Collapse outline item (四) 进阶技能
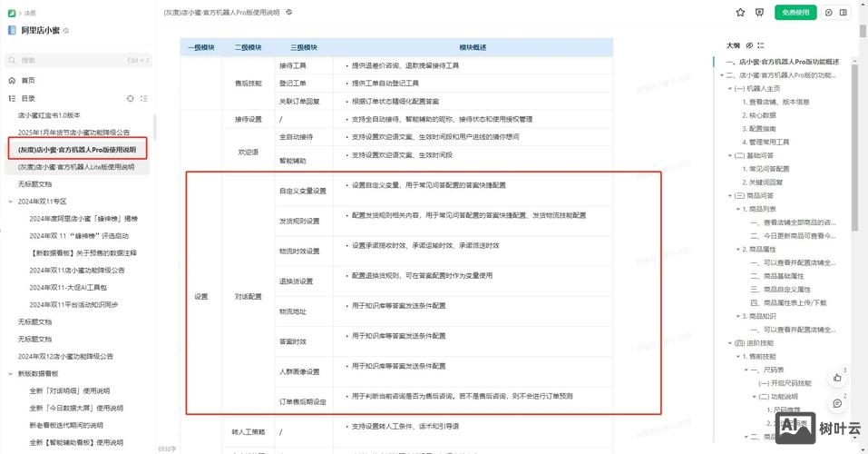 pyautogui.click(x=729, y=343)
